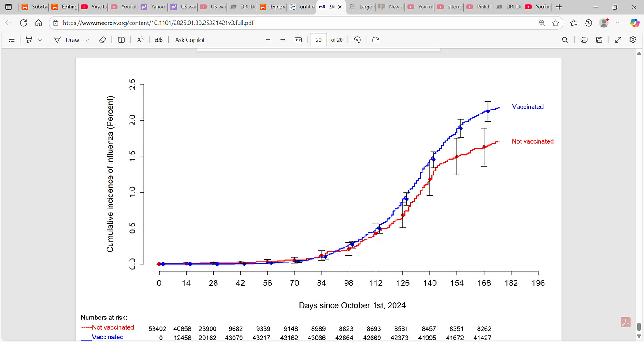644x342 pixels.
Task: Launch Copilot from the browser toolbar
Action: tap(634, 23)
